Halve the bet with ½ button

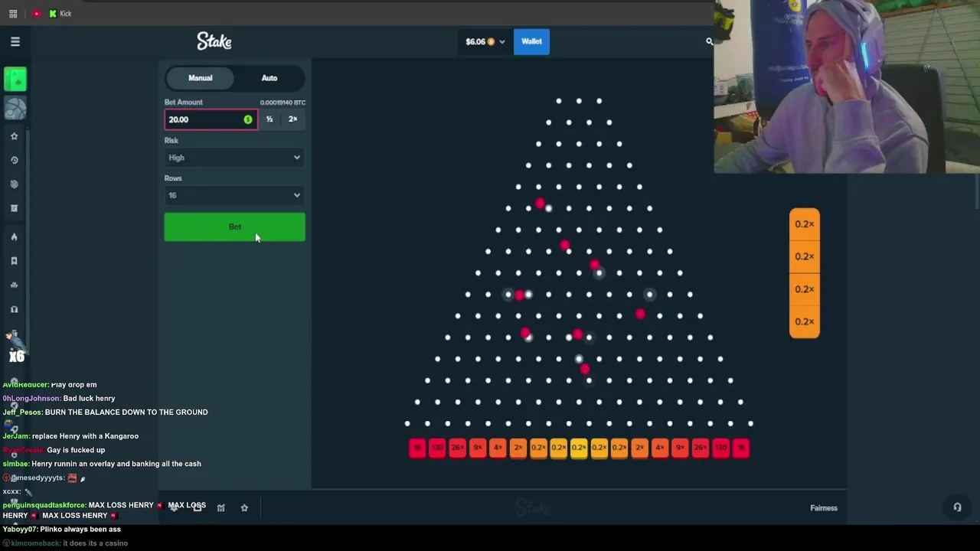coord(269,119)
